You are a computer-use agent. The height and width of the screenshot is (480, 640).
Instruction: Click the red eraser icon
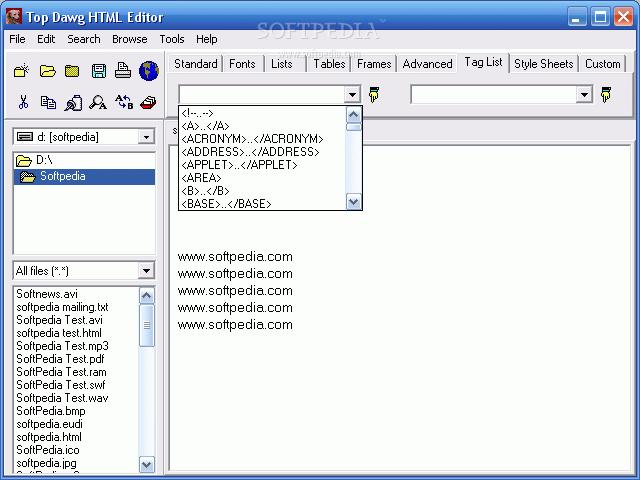[148, 102]
